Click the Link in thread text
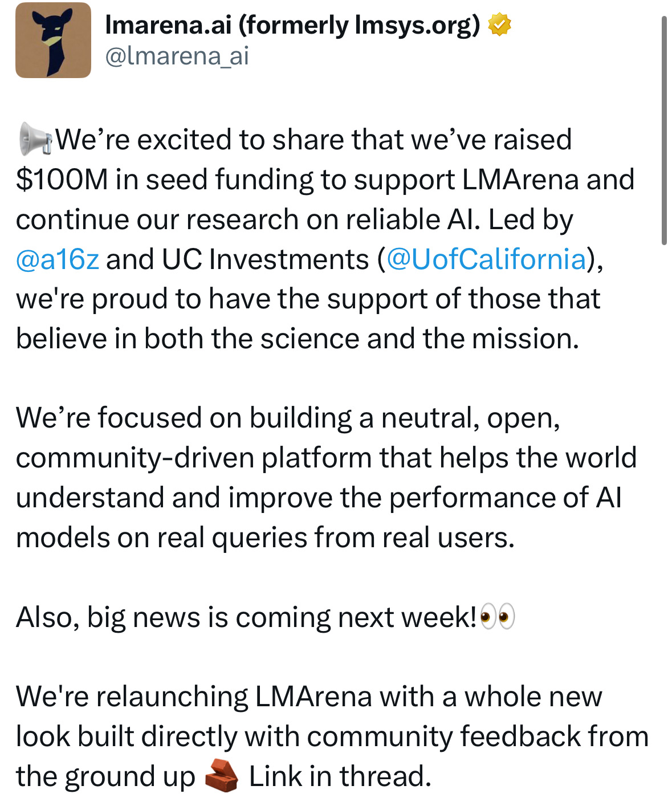Image resolution: width=672 pixels, height=806 pixels. pyautogui.click(x=340, y=776)
